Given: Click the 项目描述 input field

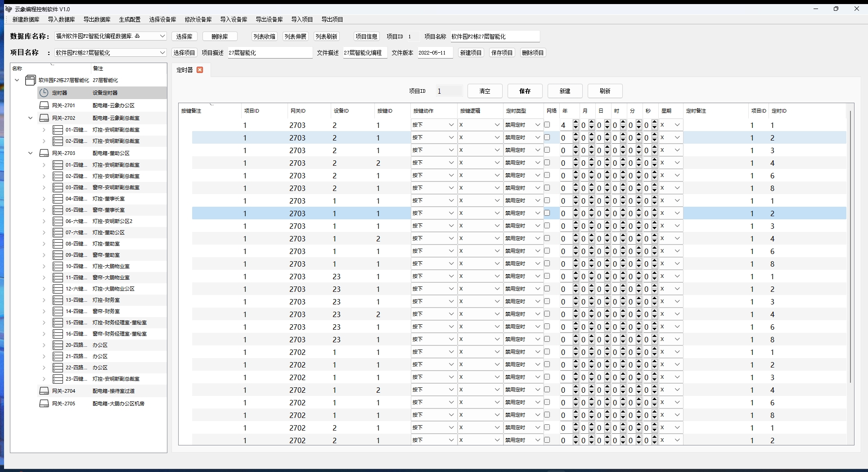Looking at the screenshot, I should click(270, 53).
